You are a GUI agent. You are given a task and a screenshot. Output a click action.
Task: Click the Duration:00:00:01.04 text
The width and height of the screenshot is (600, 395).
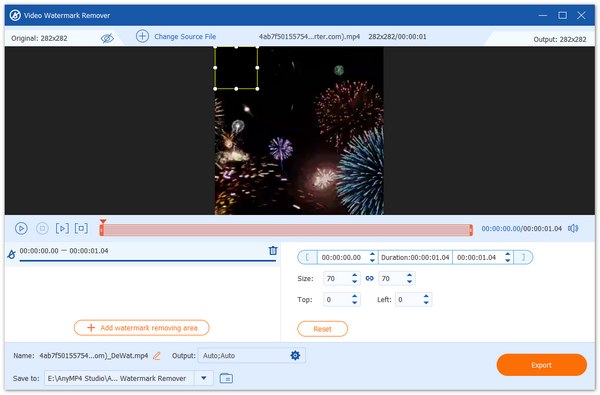(415, 258)
